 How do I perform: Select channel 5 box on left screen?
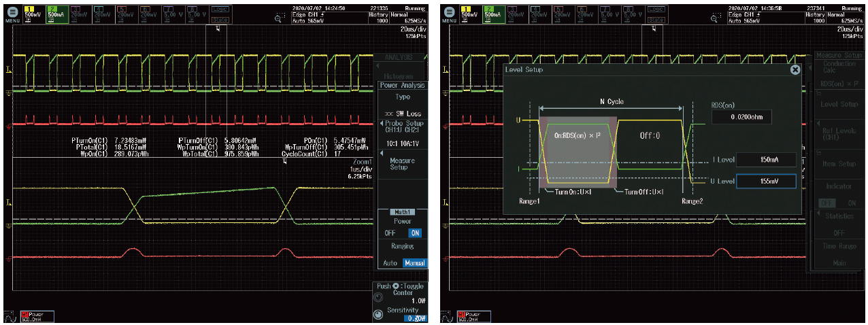click(x=127, y=14)
